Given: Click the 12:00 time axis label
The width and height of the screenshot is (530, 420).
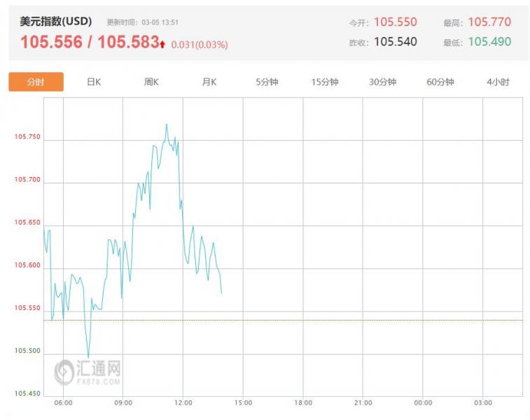Looking at the screenshot, I should (183, 403).
